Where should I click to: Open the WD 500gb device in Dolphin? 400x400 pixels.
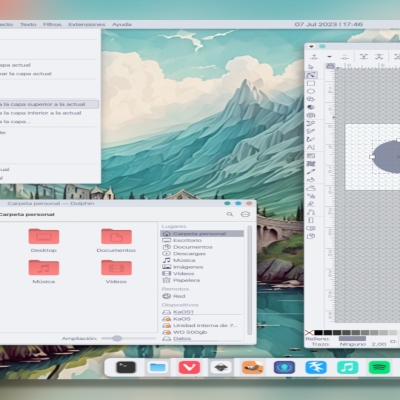pos(202,332)
